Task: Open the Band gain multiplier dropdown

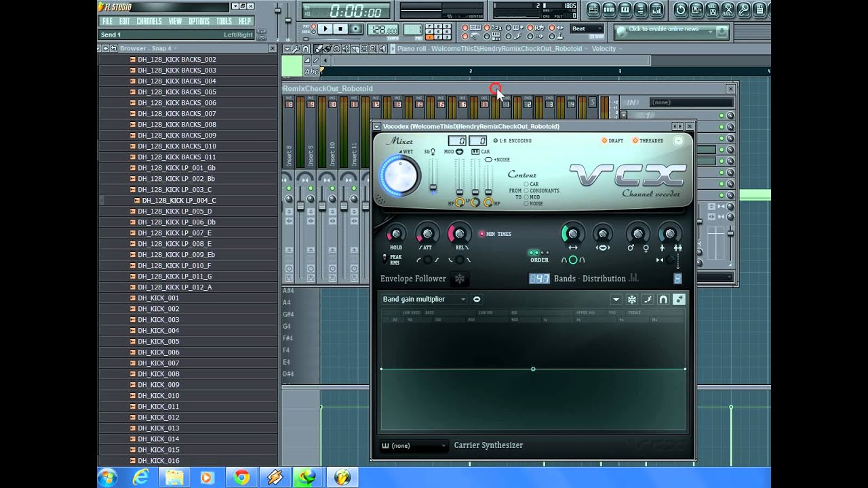Action: [425, 299]
